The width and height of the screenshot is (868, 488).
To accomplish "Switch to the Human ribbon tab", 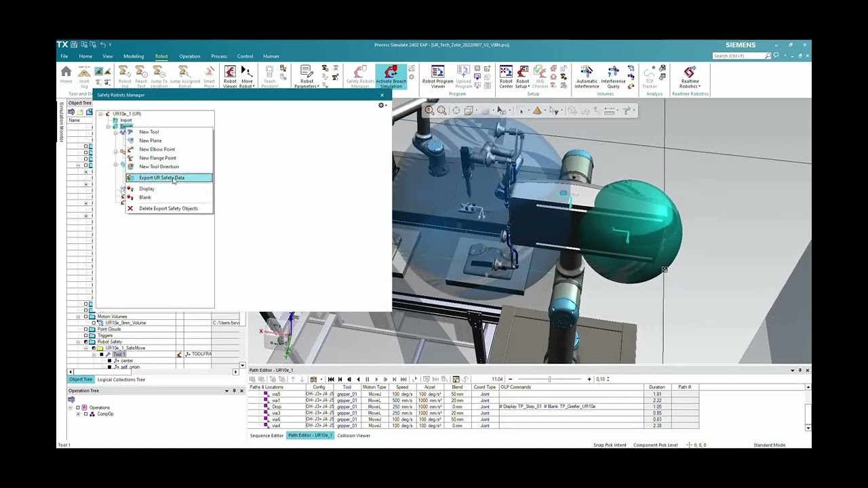I will point(271,56).
